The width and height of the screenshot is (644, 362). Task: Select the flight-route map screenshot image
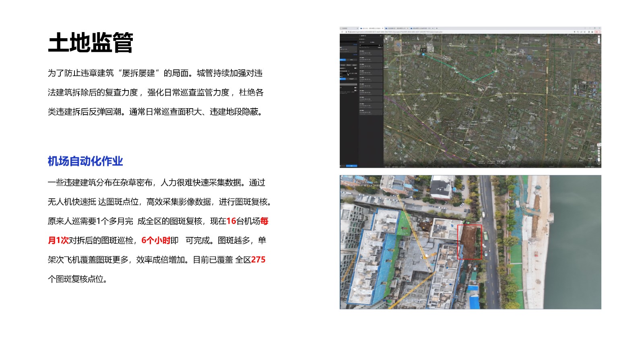coord(471,97)
